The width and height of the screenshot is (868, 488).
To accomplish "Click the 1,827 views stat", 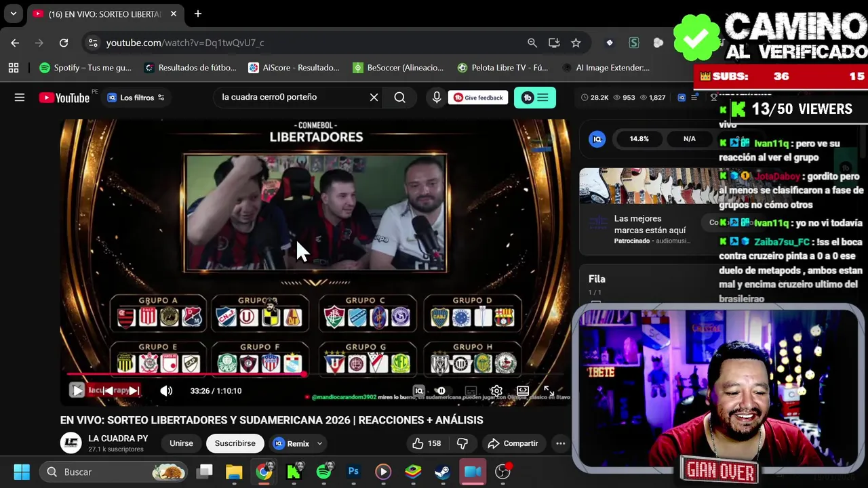I will click(x=653, y=98).
